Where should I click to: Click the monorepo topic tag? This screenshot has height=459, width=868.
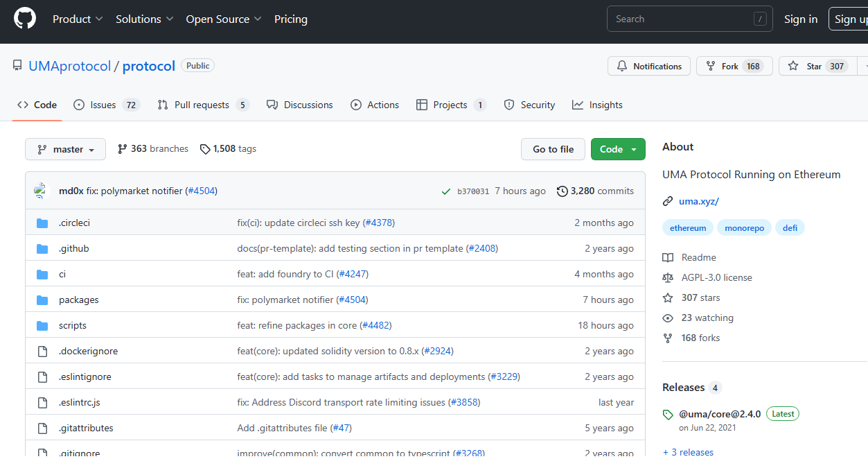tap(744, 228)
